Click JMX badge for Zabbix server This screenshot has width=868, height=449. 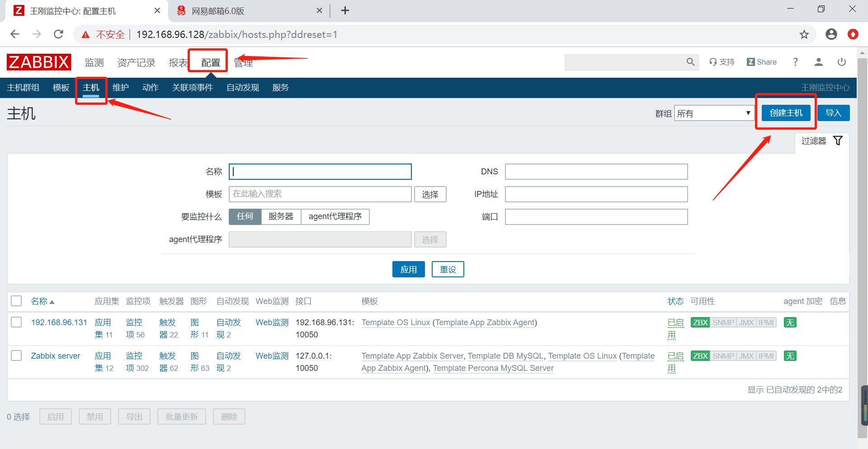(746, 356)
